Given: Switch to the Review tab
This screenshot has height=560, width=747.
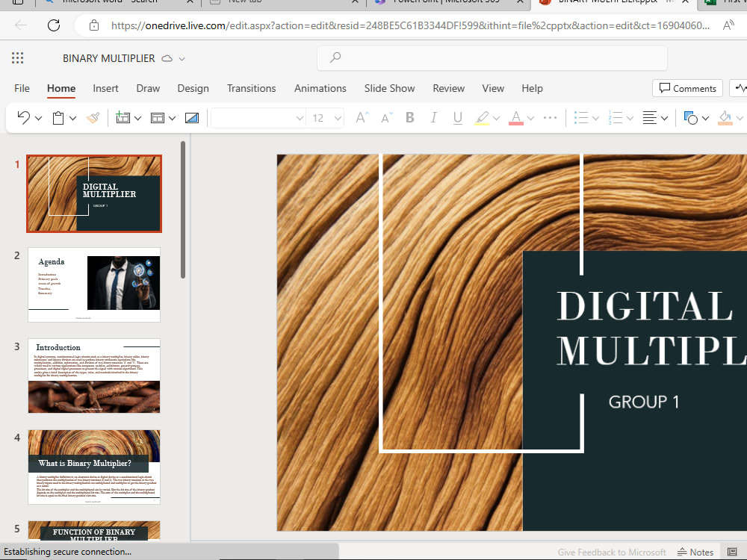Looking at the screenshot, I should tap(448, 88).
